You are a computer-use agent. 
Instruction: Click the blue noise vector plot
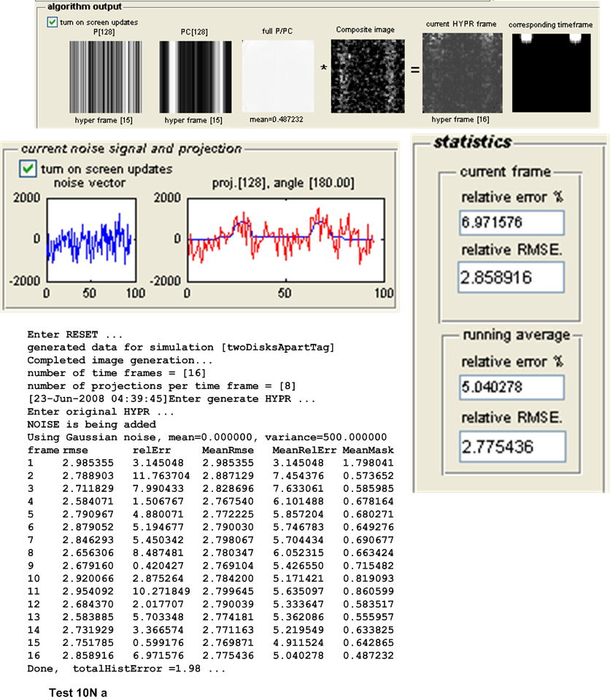point(88,237)
